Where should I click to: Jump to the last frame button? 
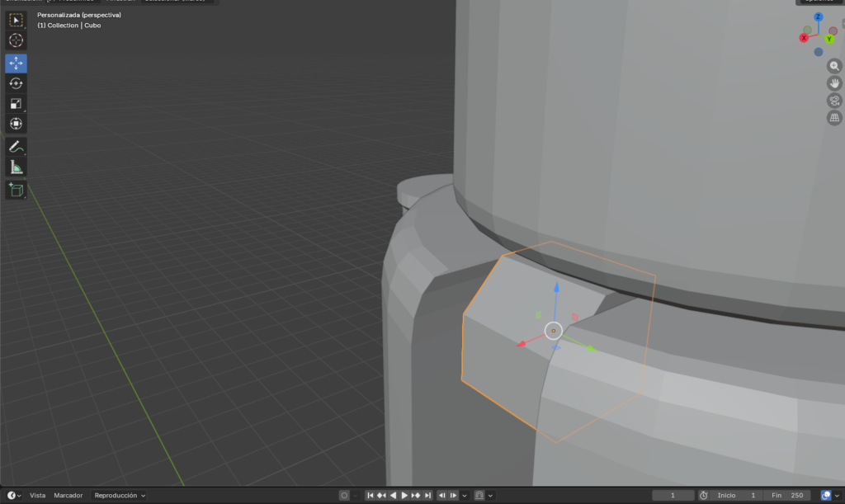(x=427, y=496)
